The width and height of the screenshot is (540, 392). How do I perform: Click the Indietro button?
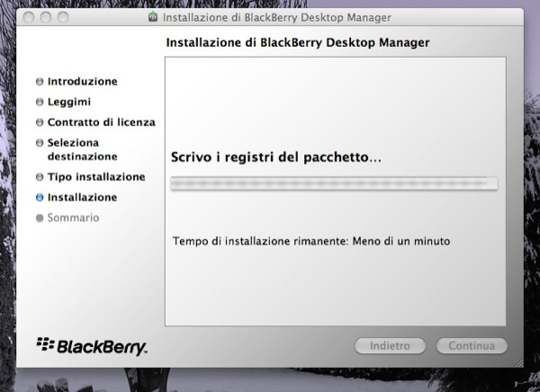pos(390,345)
